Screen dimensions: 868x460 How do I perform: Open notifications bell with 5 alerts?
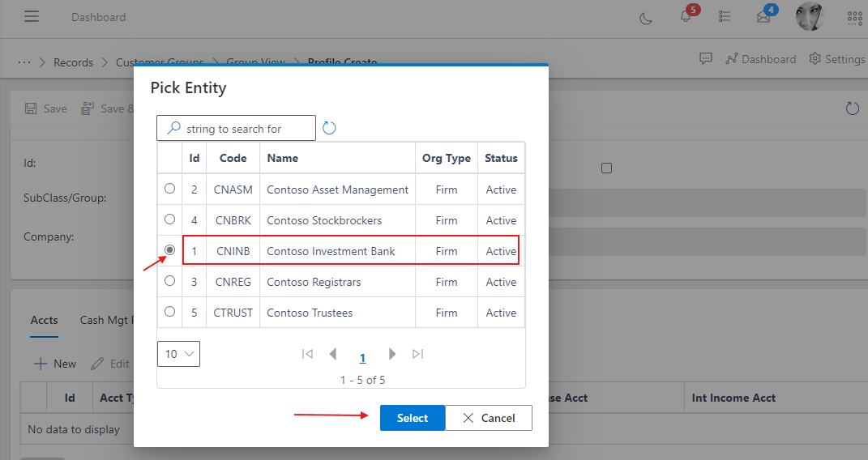click(686, 17)
